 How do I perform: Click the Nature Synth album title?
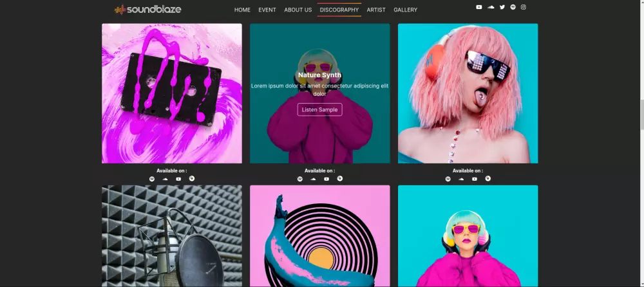point(320,75)
